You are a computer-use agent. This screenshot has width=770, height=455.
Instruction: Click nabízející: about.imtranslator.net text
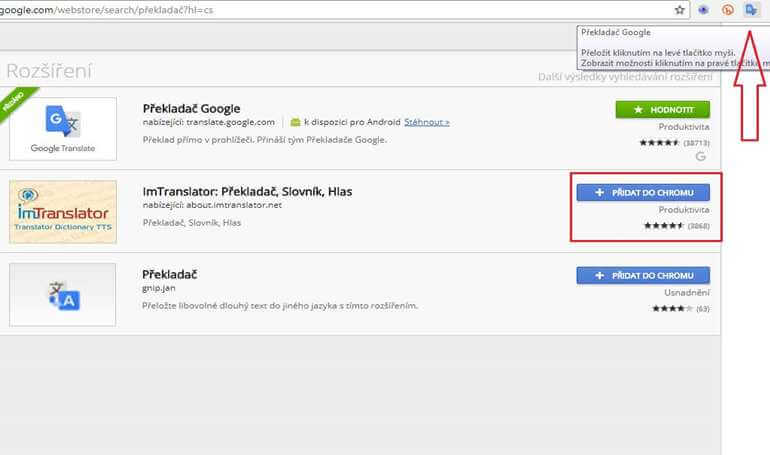(x=212, y=205)
